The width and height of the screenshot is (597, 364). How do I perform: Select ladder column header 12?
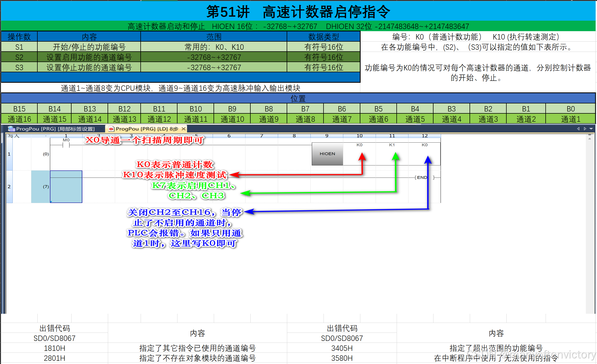(425, 136)
